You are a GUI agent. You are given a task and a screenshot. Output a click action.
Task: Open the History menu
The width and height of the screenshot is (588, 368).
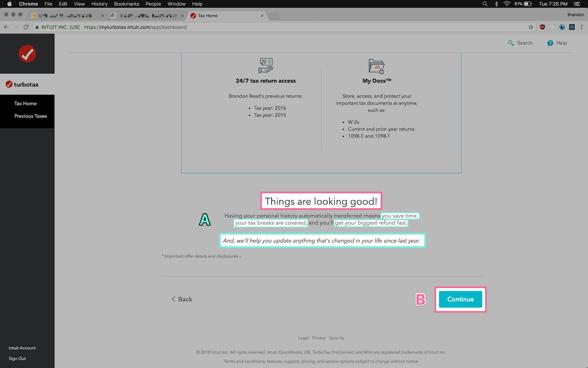tap(100, 4)
